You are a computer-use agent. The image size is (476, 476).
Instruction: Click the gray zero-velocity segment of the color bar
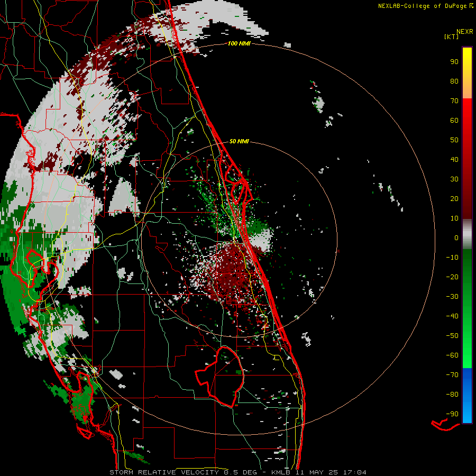[x=467, y=234]
